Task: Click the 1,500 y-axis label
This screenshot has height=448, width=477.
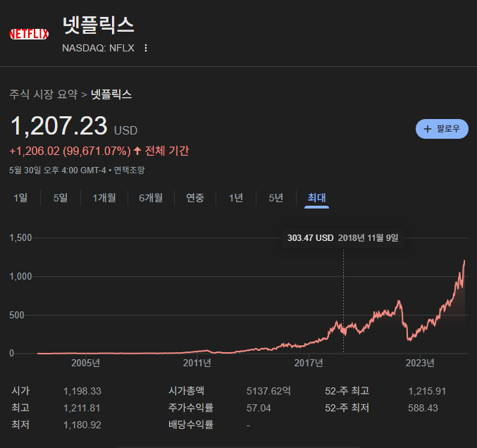Action: 20,238
